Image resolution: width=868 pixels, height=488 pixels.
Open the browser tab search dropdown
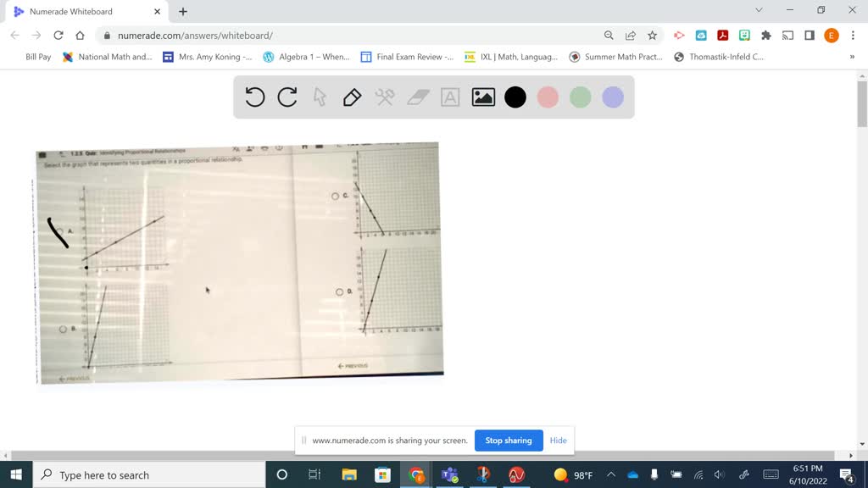coord(759,11)
